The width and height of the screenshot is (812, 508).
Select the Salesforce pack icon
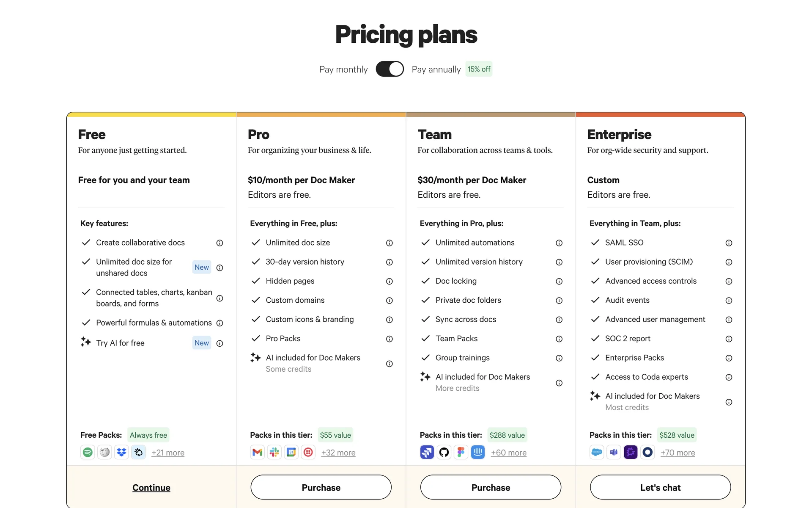597,453
